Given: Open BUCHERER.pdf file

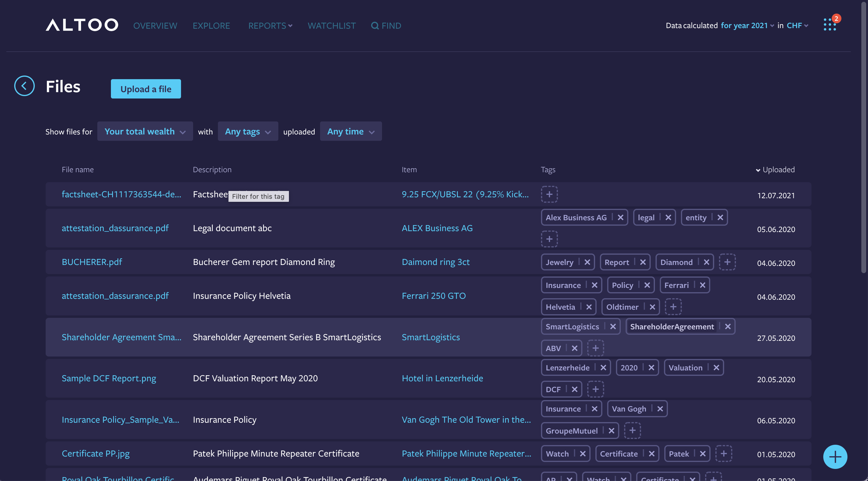Looking at the screenshot, I should 92,262.
